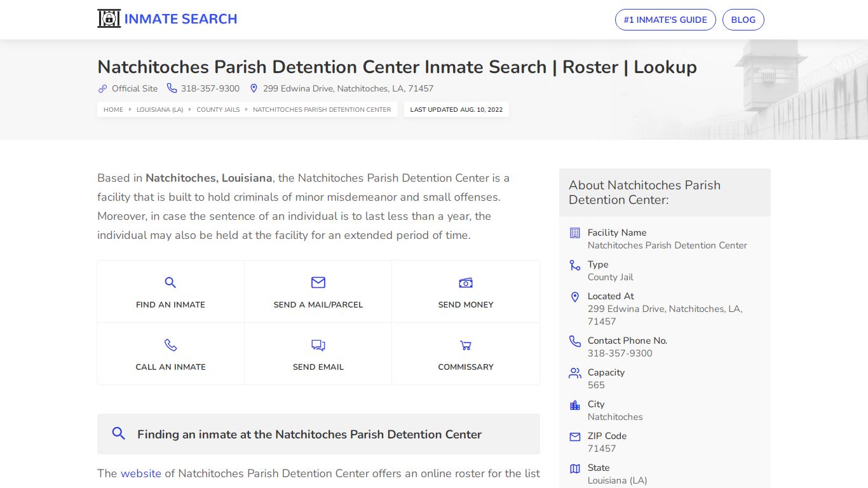Click the people icon beside Capacity

[x=575, y=373]
